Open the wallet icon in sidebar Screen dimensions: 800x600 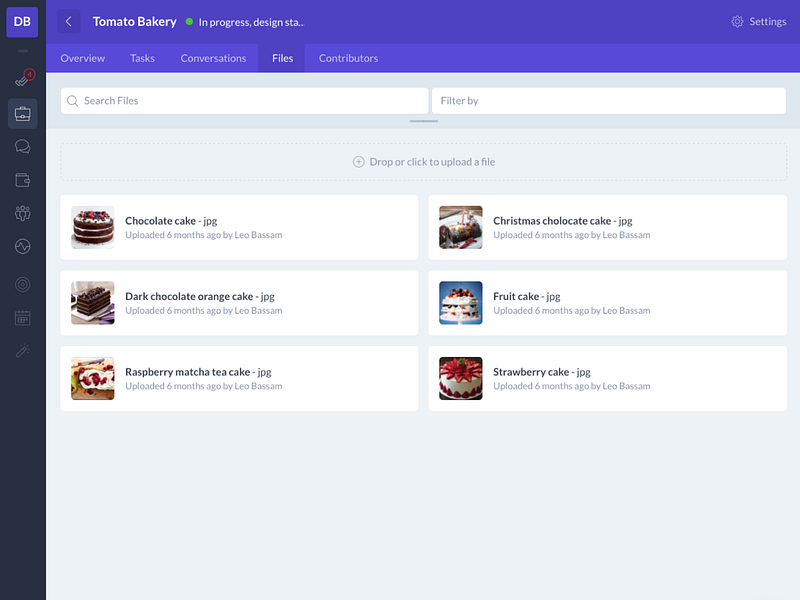click(22, 180)
